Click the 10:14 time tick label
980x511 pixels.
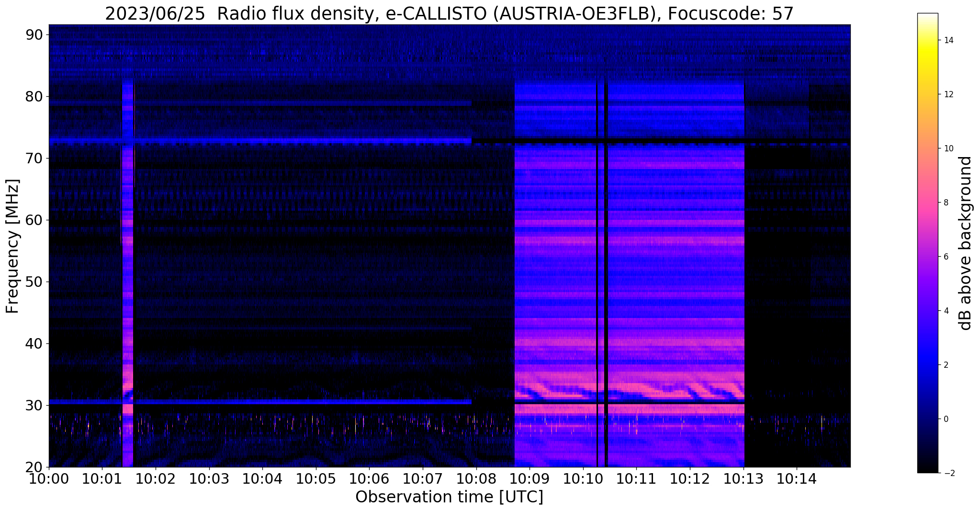click(x=797, y=479)
